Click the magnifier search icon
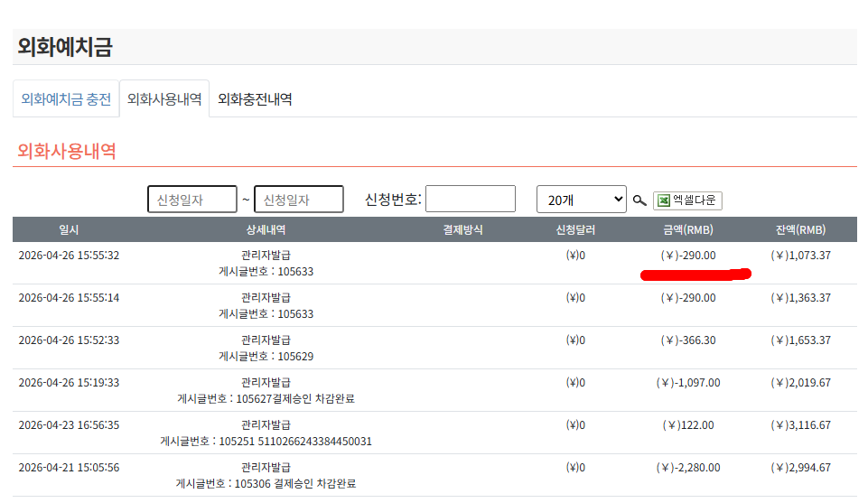The image size is (868, 503). (x=639, y=200)
